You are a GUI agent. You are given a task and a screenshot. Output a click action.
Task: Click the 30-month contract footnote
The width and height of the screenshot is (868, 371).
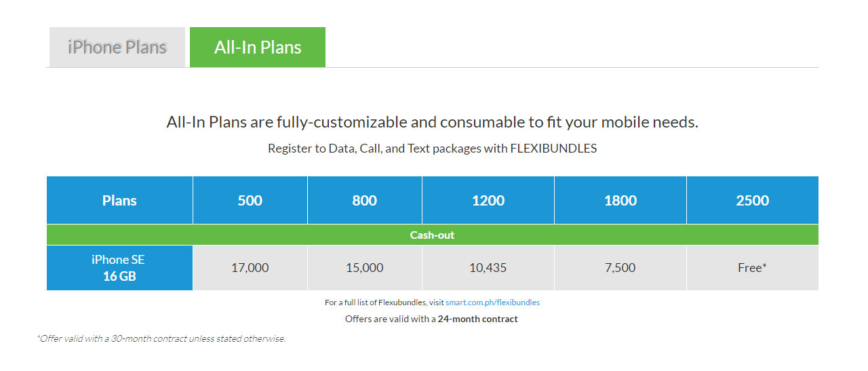click(161, 338)
